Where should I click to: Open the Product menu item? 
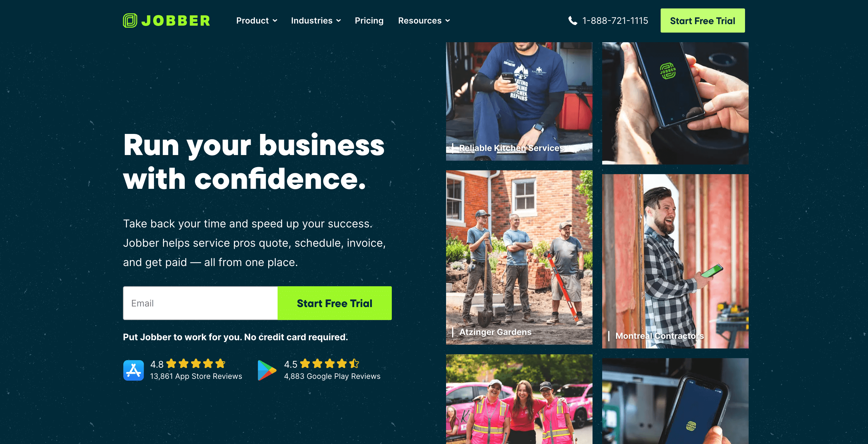pyautogui.click(x=252, y=21)
